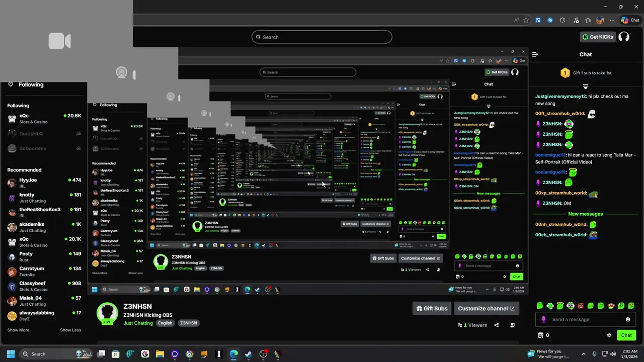Click the 00nh_streamhub_w0rld username in chat

click(x=561, y=224)
